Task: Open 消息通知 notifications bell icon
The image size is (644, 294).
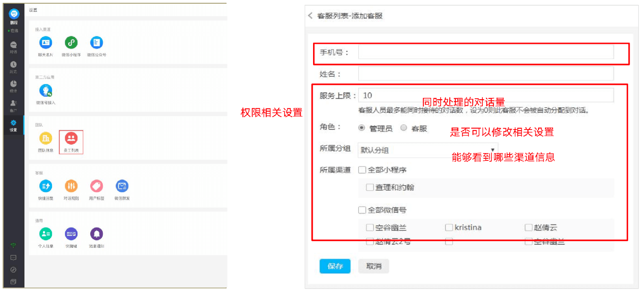Action: click(97, 234)
